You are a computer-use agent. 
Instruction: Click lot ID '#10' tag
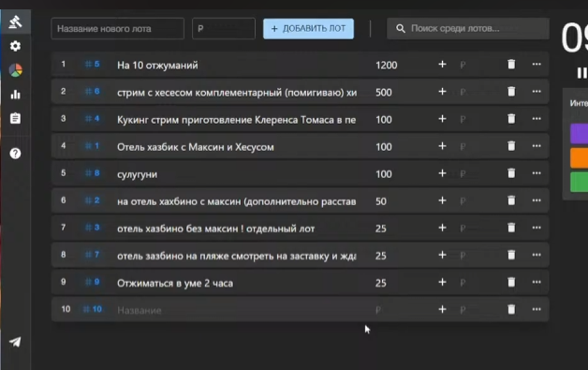pos(93,309)
